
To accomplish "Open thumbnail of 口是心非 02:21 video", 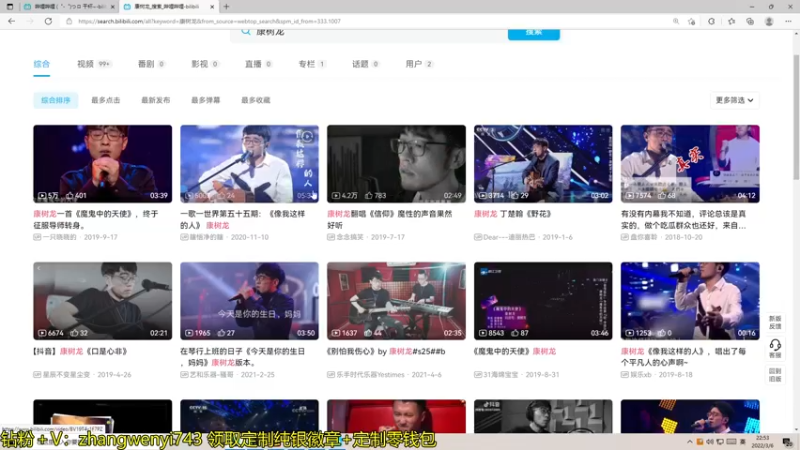I will (x=103, y=301).
